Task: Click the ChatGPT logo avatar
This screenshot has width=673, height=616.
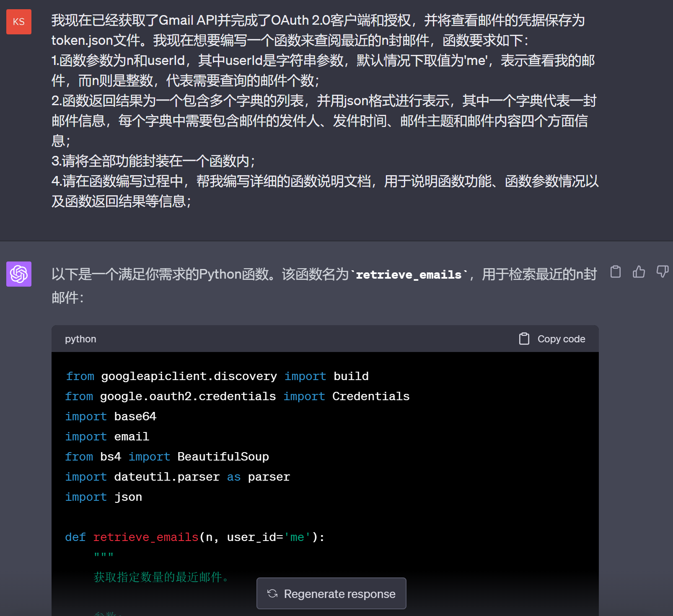Action: pyautogui.click(x=19, y=274)
